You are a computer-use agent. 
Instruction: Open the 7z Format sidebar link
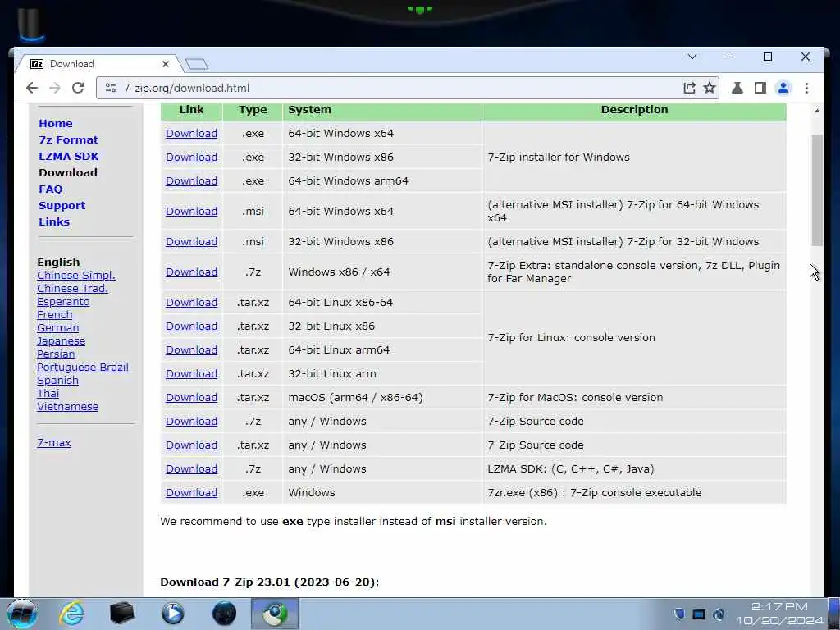tap(69, 139)
